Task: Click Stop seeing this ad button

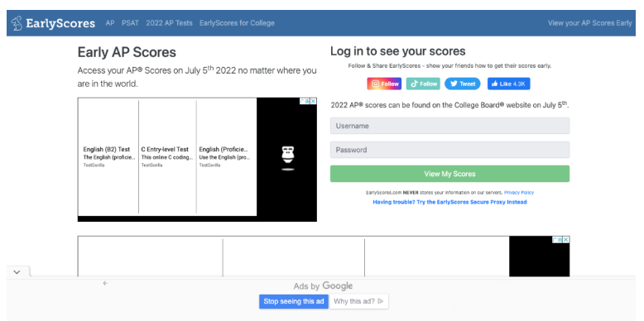Action: (x=294, y=301)
